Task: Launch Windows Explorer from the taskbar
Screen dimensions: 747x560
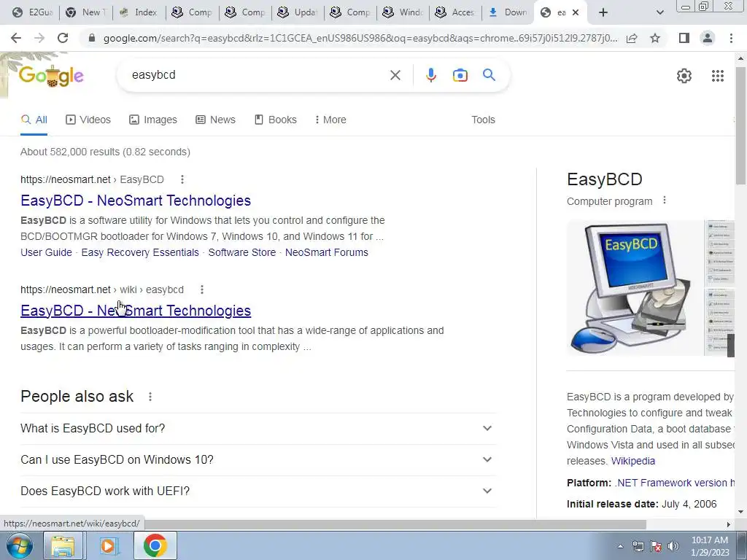Action: pyautogui.click(x=63, y=545)
